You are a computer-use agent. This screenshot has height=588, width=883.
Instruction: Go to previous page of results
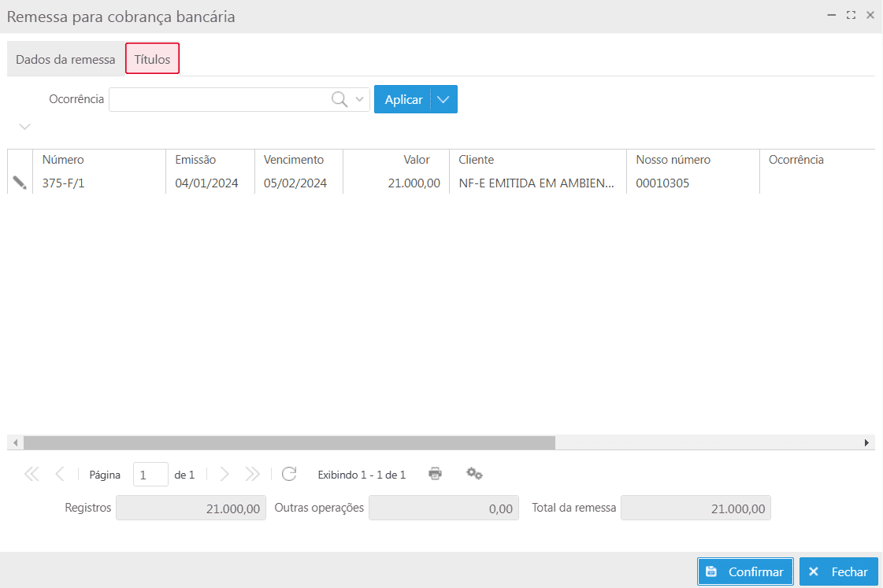click(60, 474)
